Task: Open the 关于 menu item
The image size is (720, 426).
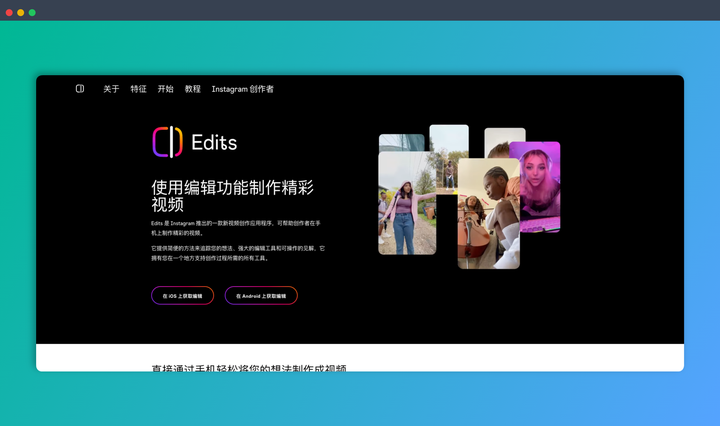Action: tap(111, 89)
